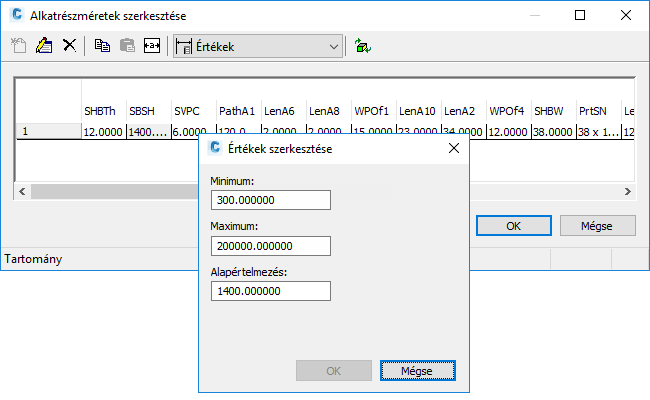The image size is (650, 400).
Task: Select the SHBW column header
Action: click(x=549, y=111)
